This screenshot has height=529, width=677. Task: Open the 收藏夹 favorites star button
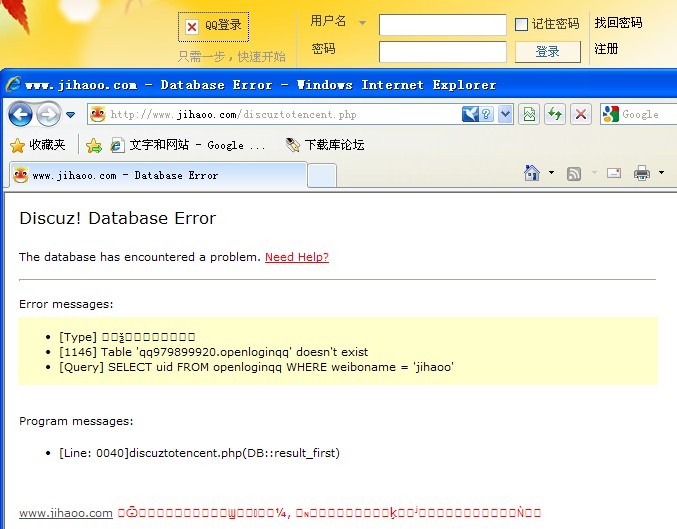pyautogui.click(x=38, y=145)
